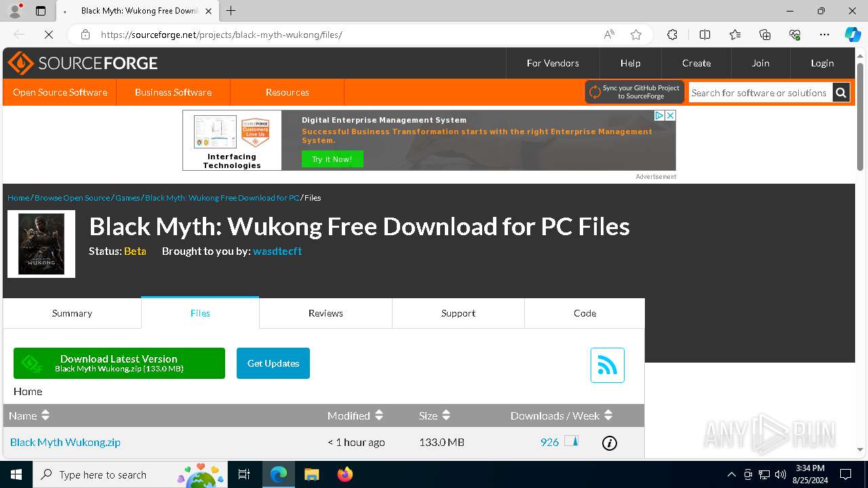Click the Get Updates button
This screenshot has width=868, height=488.
273,363
